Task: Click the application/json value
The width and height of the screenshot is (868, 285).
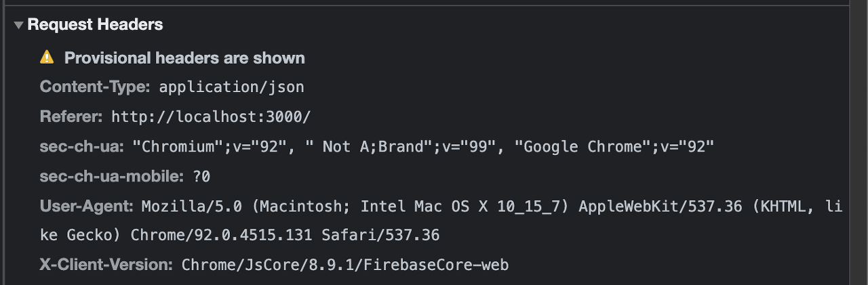Action: tap(232, 87)
